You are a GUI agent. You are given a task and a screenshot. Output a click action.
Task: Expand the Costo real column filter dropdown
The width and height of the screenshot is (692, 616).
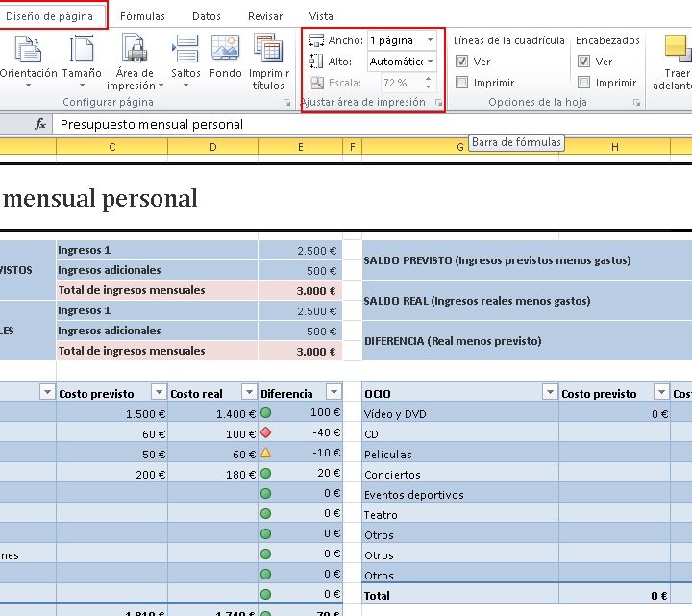(x=249, y=392)
